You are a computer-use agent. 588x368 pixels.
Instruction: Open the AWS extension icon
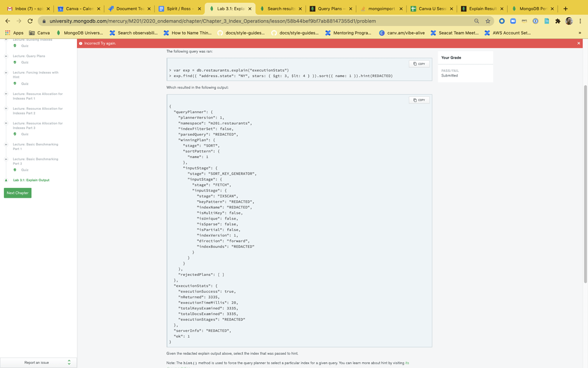(524, 21)
